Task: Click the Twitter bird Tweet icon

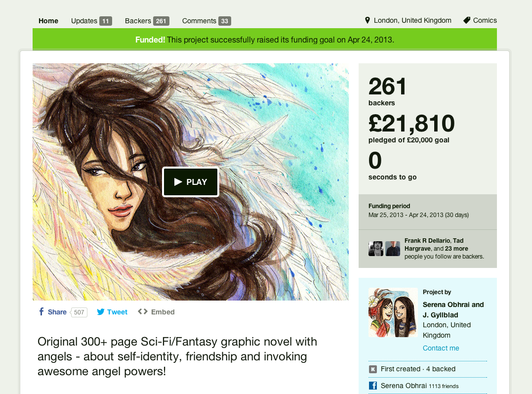Action: [101, 312]
